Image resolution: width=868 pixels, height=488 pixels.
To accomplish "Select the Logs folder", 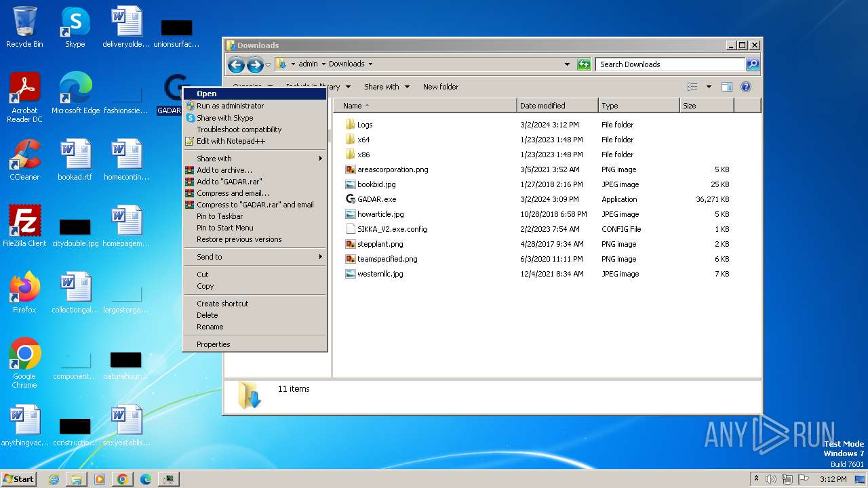I will (365, 125).
